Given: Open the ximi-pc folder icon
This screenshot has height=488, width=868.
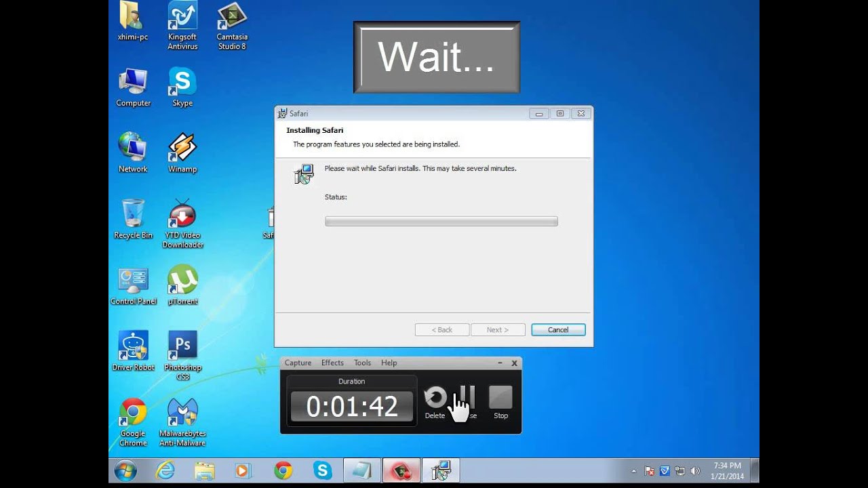Looking at the screenshot, I should 133,22.
